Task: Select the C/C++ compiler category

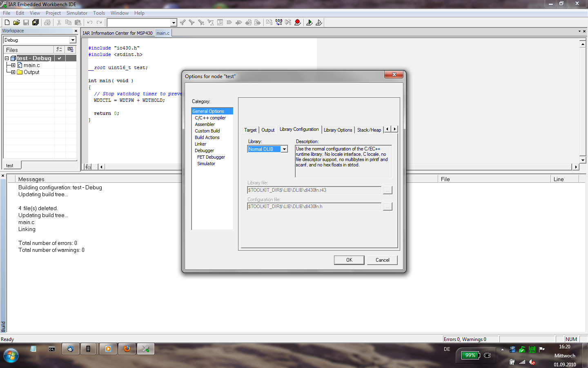Action: coord(210,118)
